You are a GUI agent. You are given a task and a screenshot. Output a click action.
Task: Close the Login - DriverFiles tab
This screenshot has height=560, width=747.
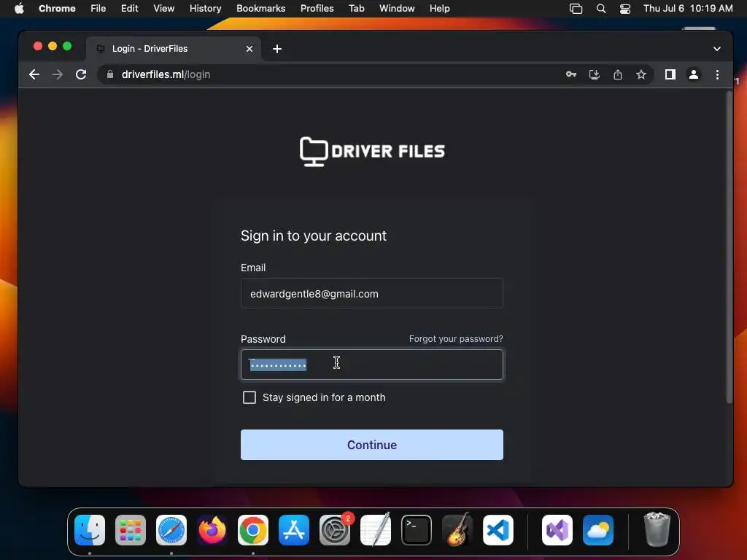click(x=249, y=49)
